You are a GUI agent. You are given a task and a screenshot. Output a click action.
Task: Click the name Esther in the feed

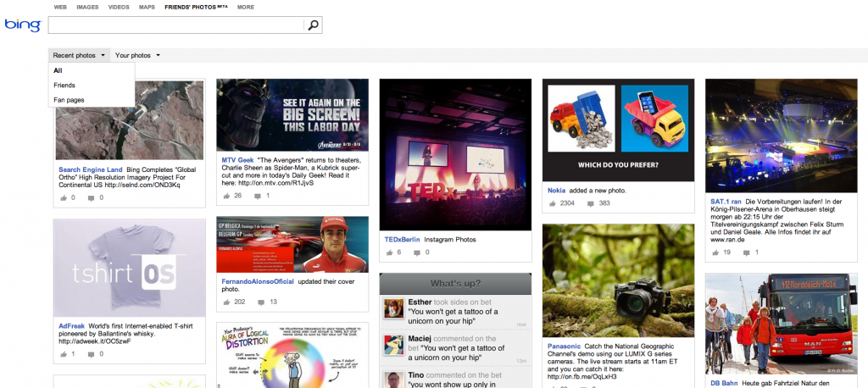(420, 302)
